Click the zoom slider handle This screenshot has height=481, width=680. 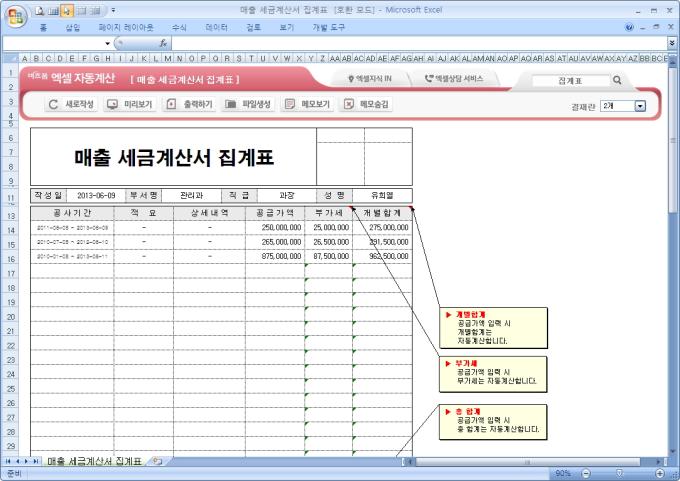(x=619, y=473)
